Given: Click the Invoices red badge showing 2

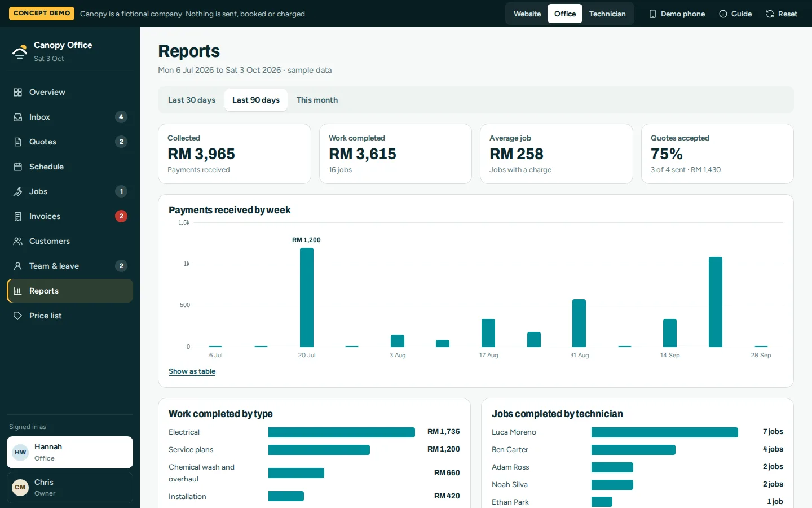Looking at the screenshot, I should [121, 216].
